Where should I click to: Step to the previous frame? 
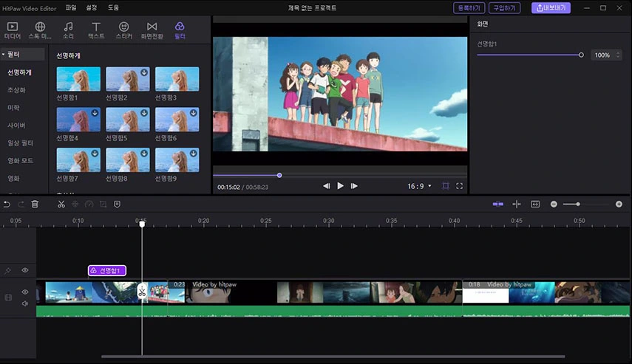tap(327, 185)
